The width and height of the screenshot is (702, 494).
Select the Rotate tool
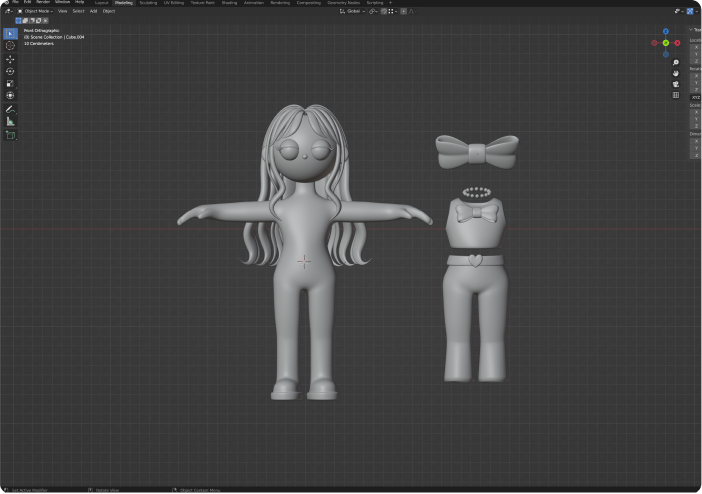tap(10, 71)
